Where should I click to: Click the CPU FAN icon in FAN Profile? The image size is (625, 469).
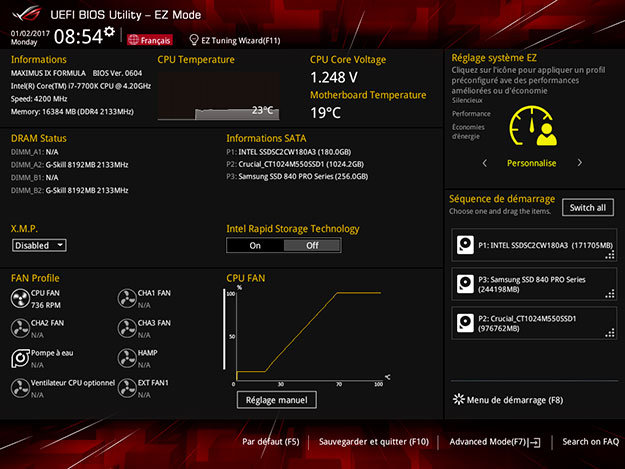point(21,298)
